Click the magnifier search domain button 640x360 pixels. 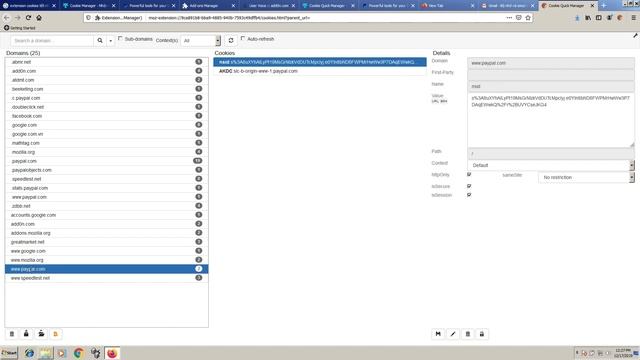(x=100, y=40)
